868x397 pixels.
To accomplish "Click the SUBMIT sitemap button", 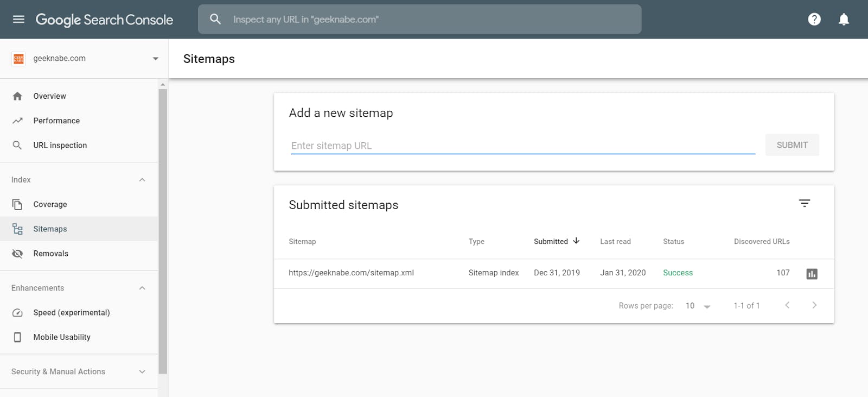I will [792, 145].
